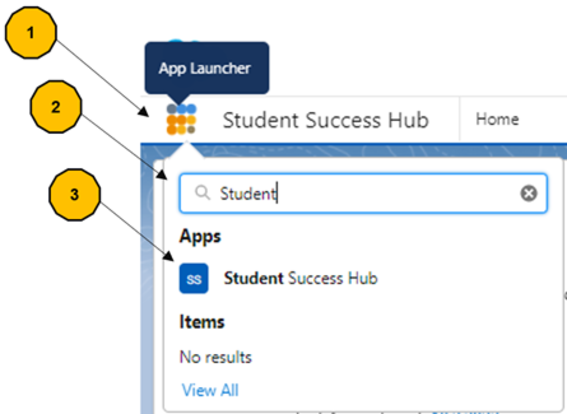Switch to the Home tab
The height and width of the screenshot is (414, 567).
(x=497, y=119)
